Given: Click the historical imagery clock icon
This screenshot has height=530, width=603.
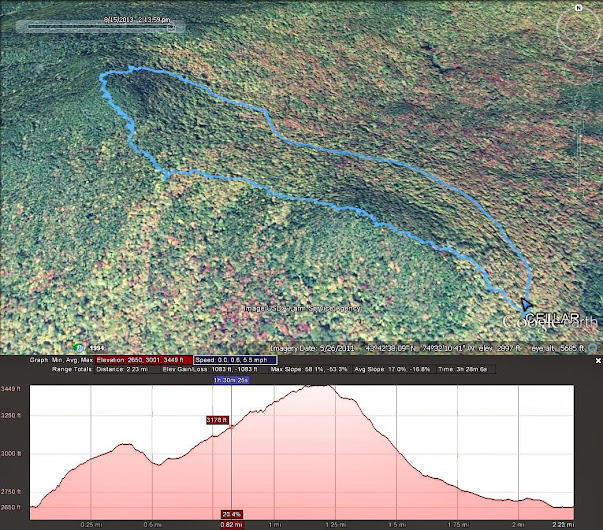Looking at the screenshot, I should [x=79, y=348].
